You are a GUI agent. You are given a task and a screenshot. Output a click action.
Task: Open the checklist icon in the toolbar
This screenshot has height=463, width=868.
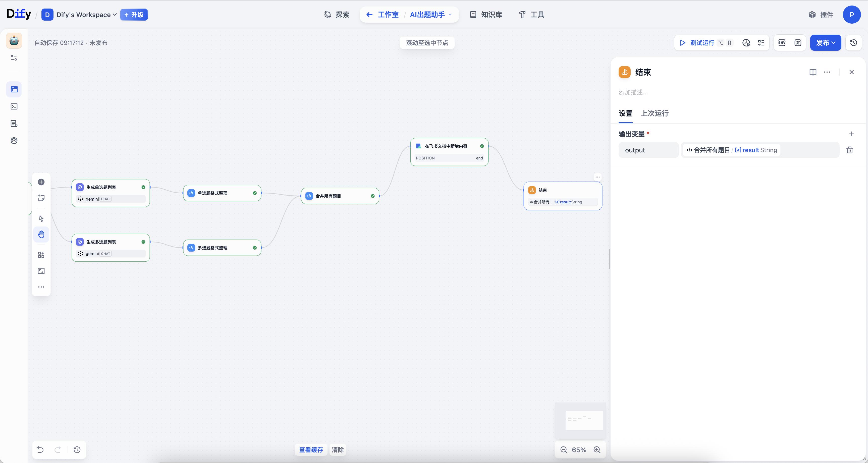[x=761, y=43]
